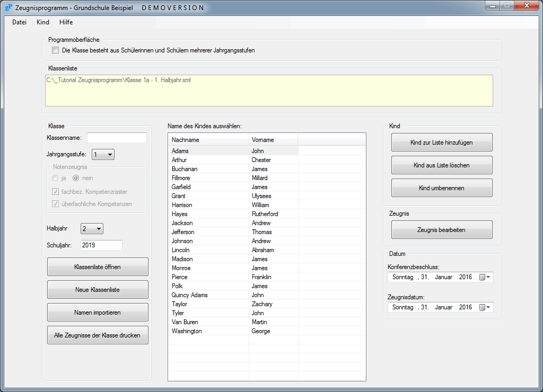Minimize the Zeugnisprogramm window
The width and height of the screenshot is (543, 392).
493,6
